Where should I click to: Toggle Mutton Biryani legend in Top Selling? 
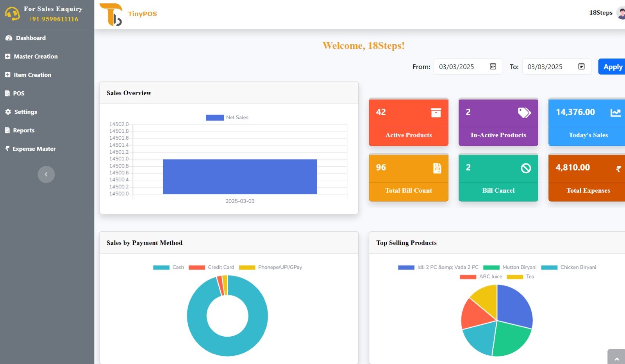(x=510, y=267)
